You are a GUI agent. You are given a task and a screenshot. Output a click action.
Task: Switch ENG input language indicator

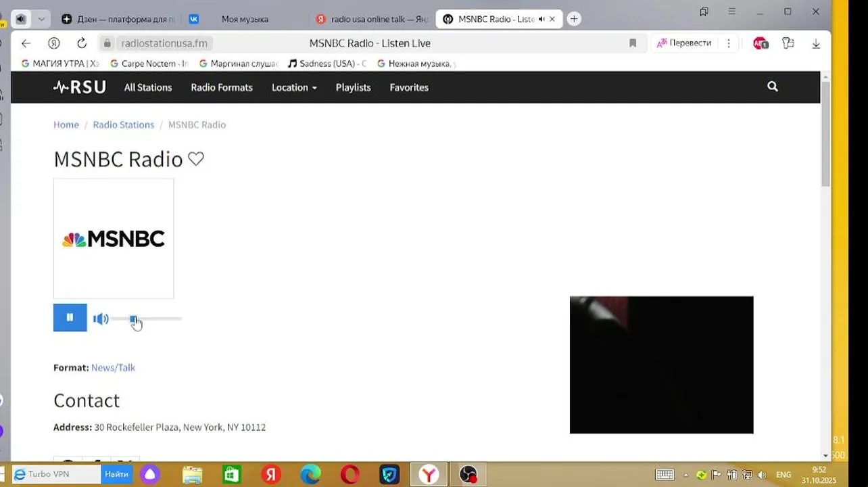point(783,475)
